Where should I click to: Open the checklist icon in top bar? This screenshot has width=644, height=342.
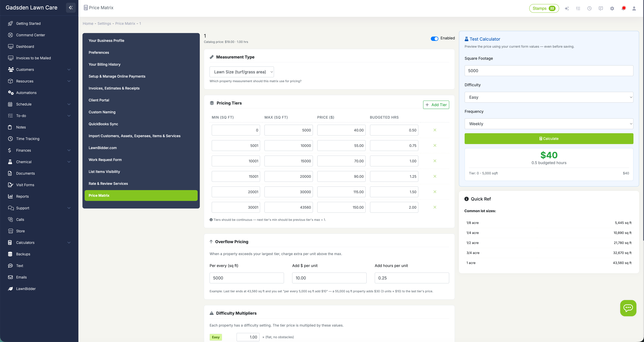pos(578,8)
